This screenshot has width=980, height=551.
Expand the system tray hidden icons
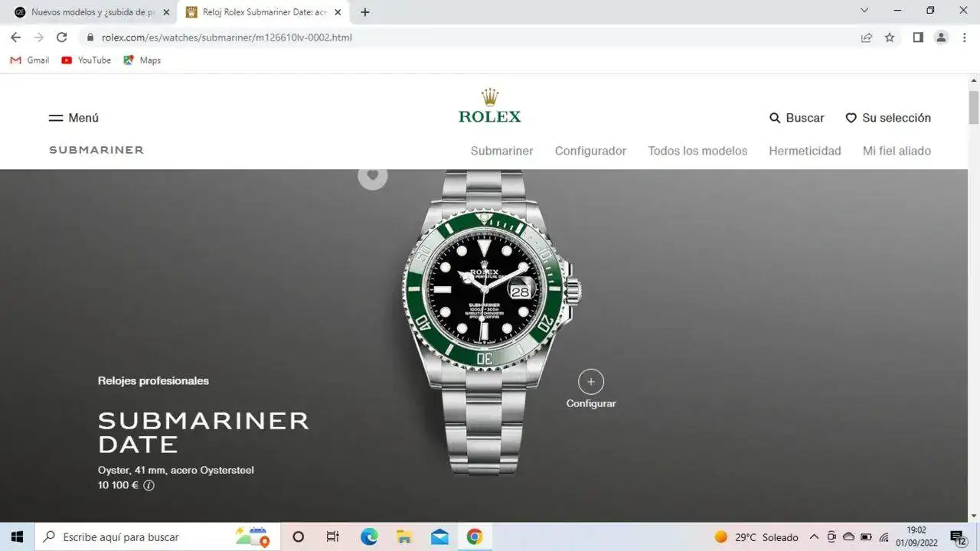point(814,537)
